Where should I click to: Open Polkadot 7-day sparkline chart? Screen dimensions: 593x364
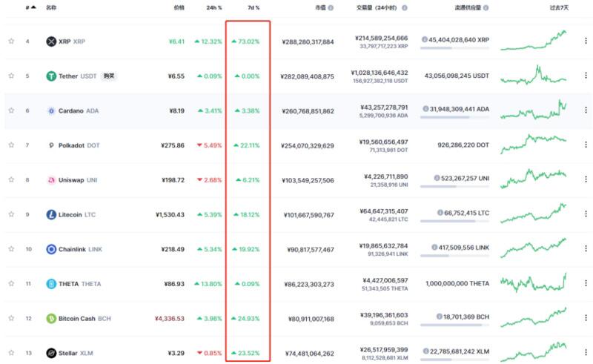(x=534, y=144)
